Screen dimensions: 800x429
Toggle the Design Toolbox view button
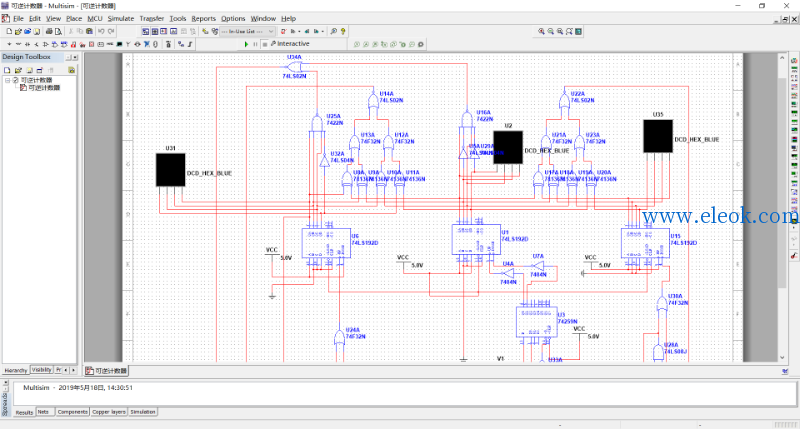tap(145, 31)
